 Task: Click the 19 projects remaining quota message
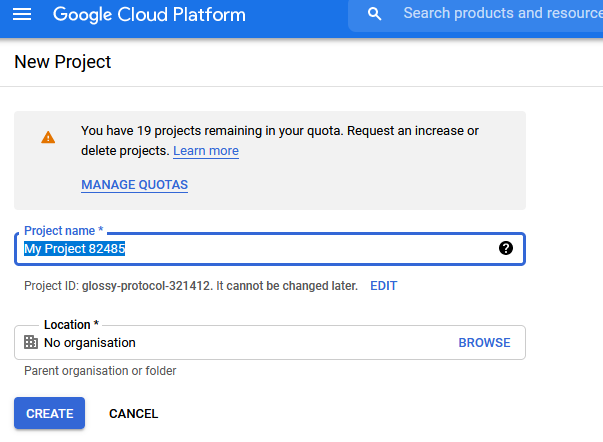pos(279,131)
